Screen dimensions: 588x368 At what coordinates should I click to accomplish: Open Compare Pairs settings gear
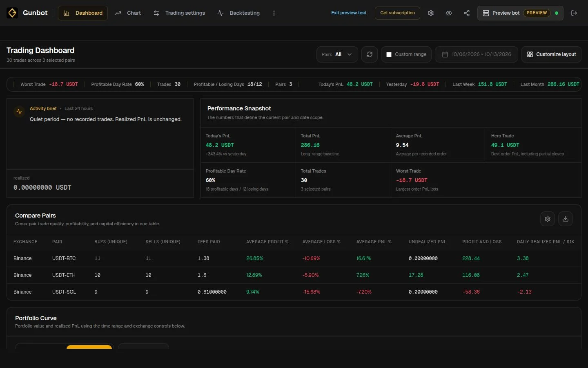[548, 219]
